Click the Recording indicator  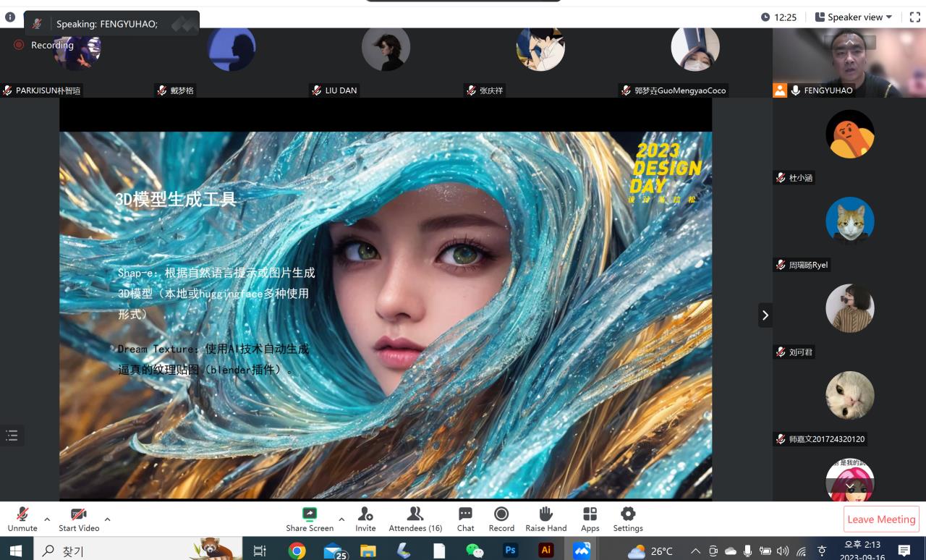44,45
